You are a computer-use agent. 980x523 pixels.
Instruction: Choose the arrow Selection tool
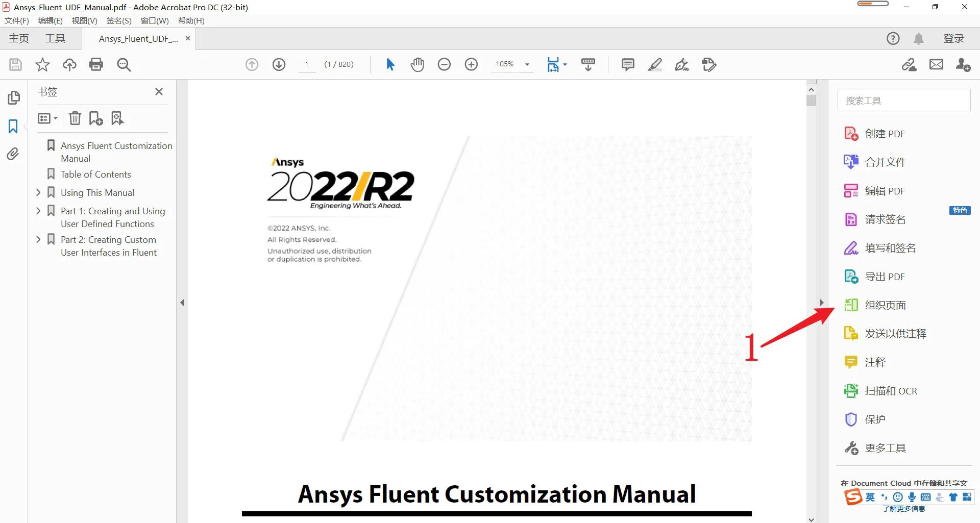pos(390,64)
